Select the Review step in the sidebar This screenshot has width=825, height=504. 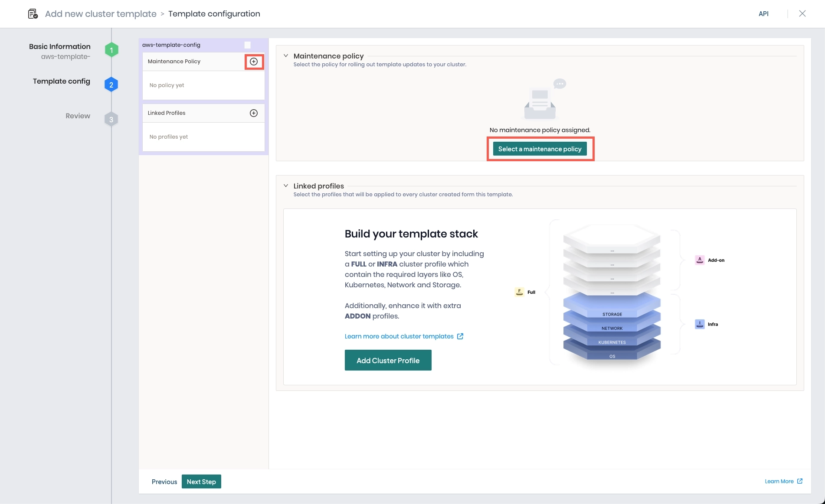coord(78,116)
